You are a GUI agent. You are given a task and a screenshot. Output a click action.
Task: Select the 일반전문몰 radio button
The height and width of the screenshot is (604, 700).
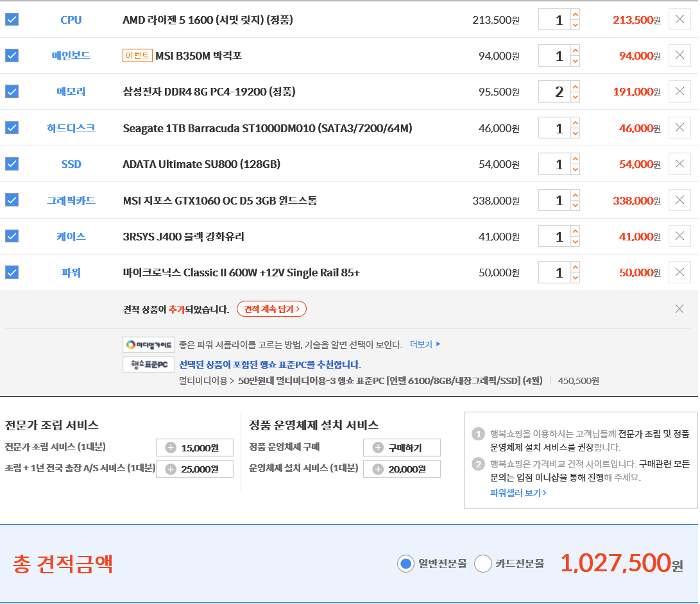(405, 564)
